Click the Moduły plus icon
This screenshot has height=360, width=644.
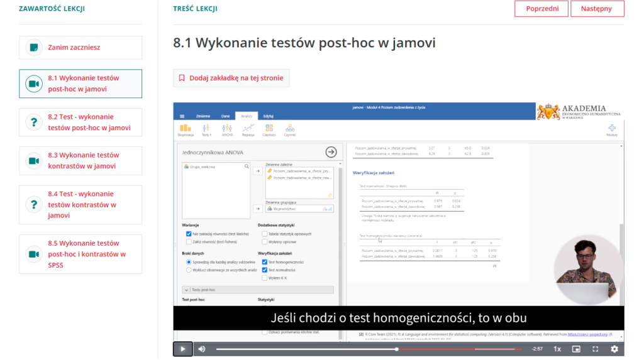click(x=611, y=129)
